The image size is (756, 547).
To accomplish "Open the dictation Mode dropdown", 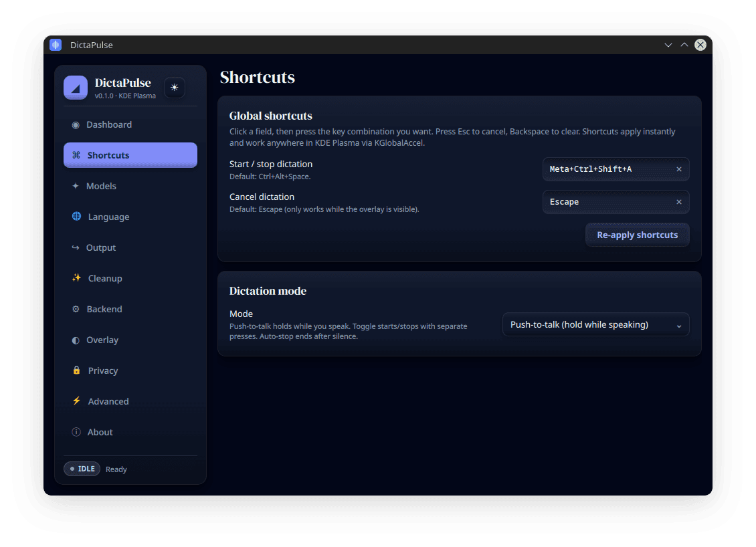I will pyautogui.click(x=596, y=325).
